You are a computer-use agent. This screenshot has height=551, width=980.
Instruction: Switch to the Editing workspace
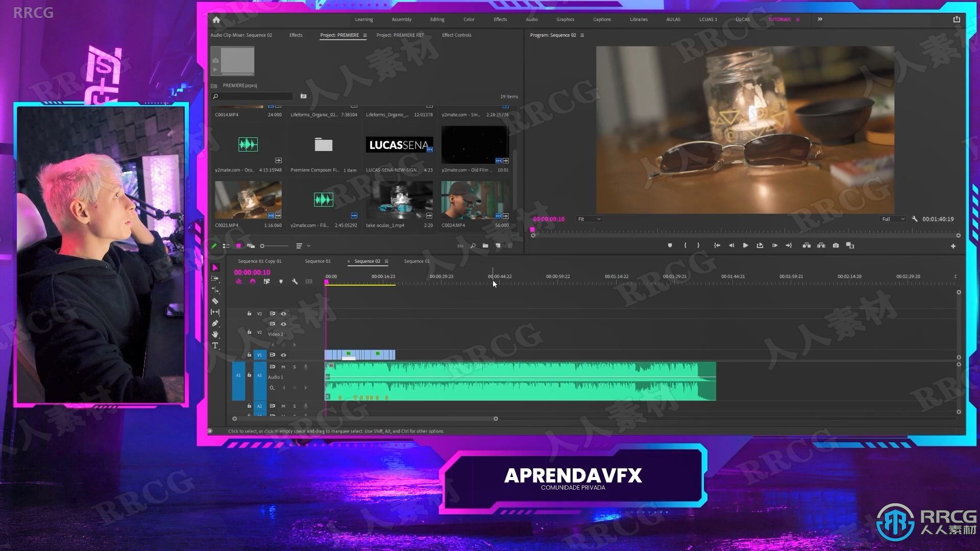coord(437,19)
